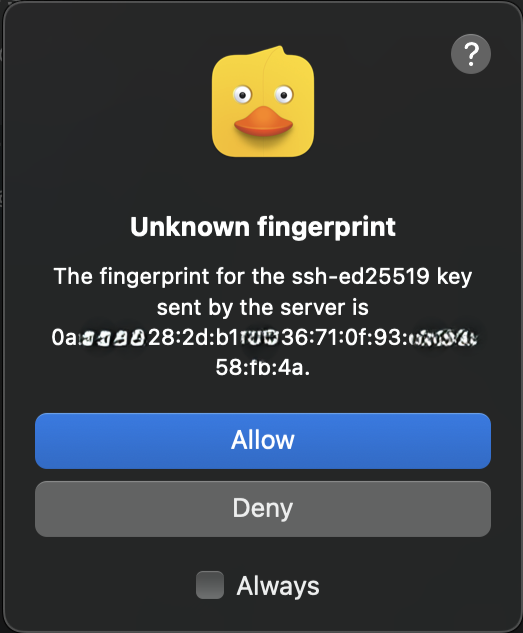Click the word fingerprint in the message

click(x=155, y=277)
